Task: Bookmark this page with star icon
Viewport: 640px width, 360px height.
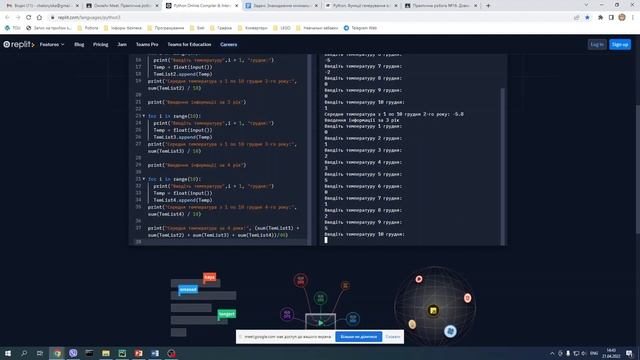Action: pos(587,18)
